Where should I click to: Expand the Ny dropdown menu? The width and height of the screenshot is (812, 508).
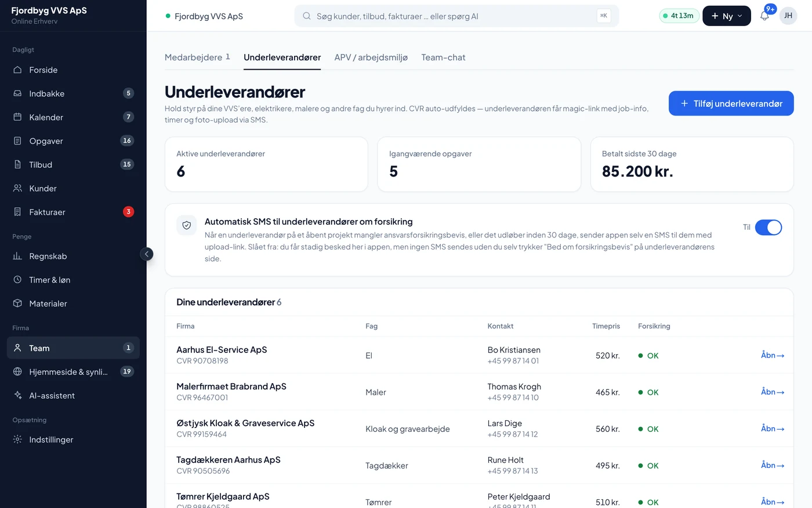coord(727,16)
